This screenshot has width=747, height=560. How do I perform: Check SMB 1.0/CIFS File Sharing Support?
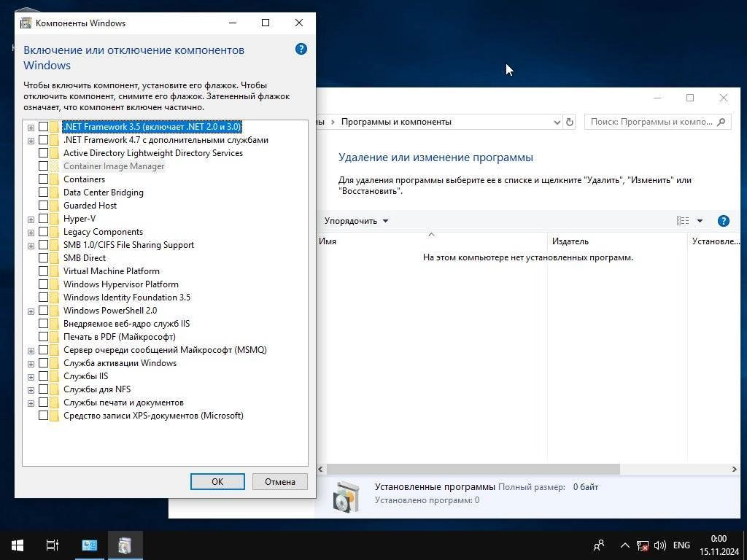(x=43, y=245)
